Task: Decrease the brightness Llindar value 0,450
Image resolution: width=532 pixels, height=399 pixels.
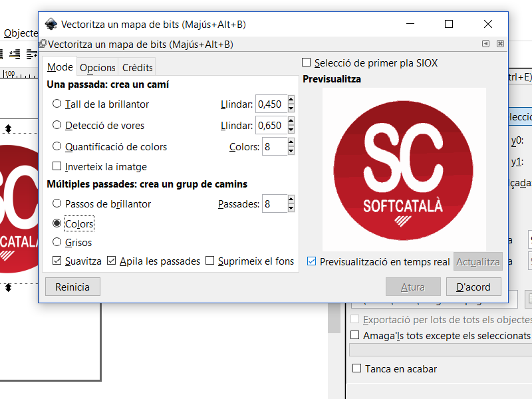Action: (x=291, y=108)
